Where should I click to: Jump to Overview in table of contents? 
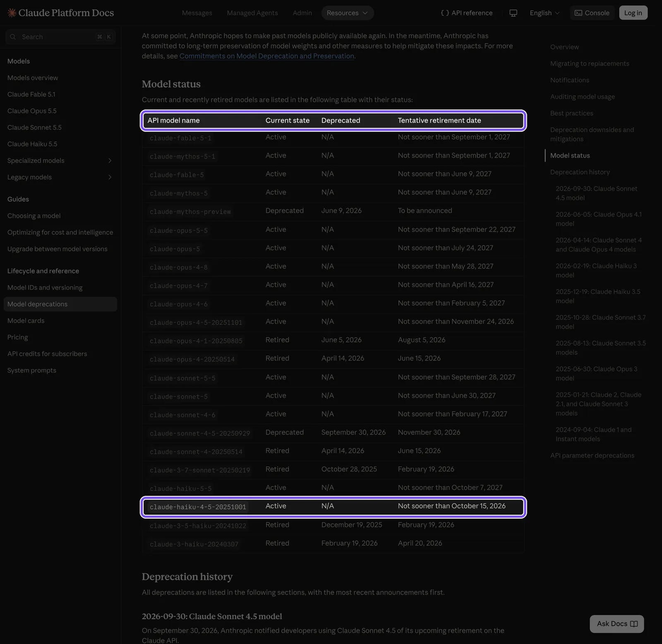pyautogui.click(x=564, y=47)
